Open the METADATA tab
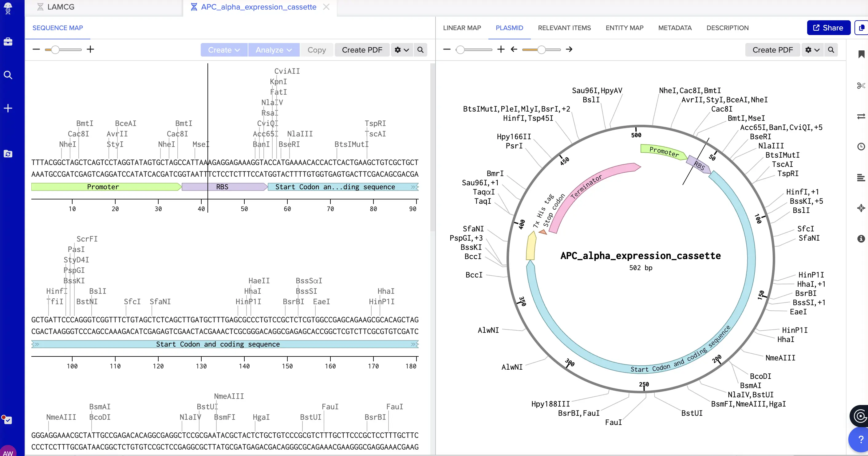 (675, 28)
